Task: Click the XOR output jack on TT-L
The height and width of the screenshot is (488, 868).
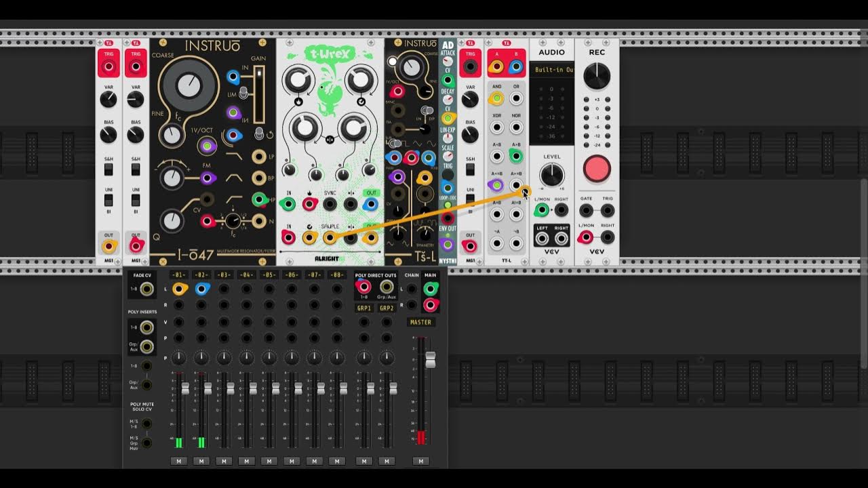Action: tap(496, 127)
